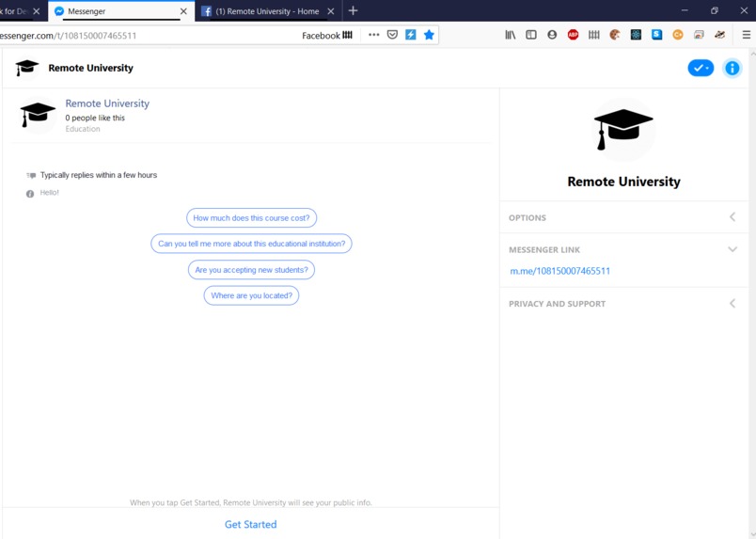Click the rightmost extension icon before menu
756x539 pixels.
tap(720, 35)
